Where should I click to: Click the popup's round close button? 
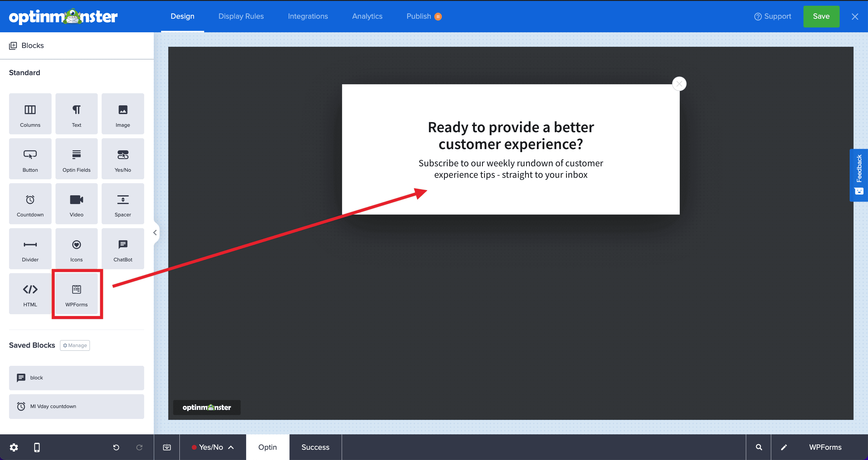pyautogui.click(x=679, y=84)
